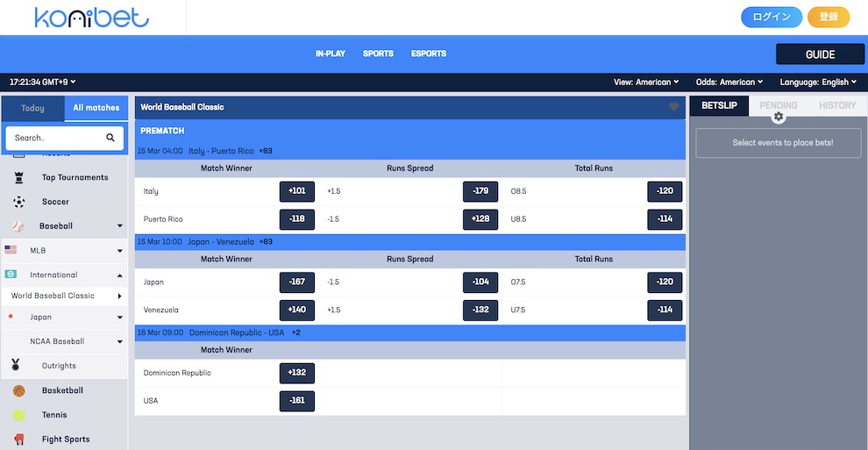This screenshot has height=450, width=868.
Task: Select Japan -1.5 runs spread -104
Action: point(480,282)
